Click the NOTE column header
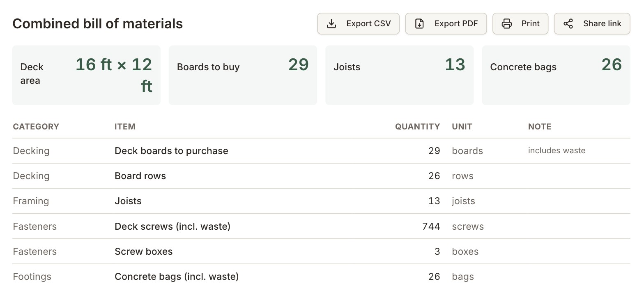This screenshot has height=293, width=644. pos(540,127)
